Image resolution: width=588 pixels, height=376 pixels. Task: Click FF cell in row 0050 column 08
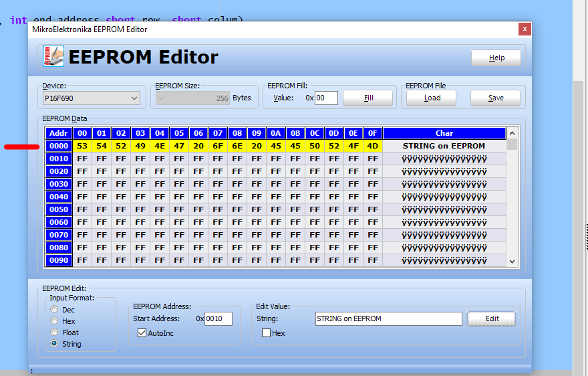click(x=237, y=209)
